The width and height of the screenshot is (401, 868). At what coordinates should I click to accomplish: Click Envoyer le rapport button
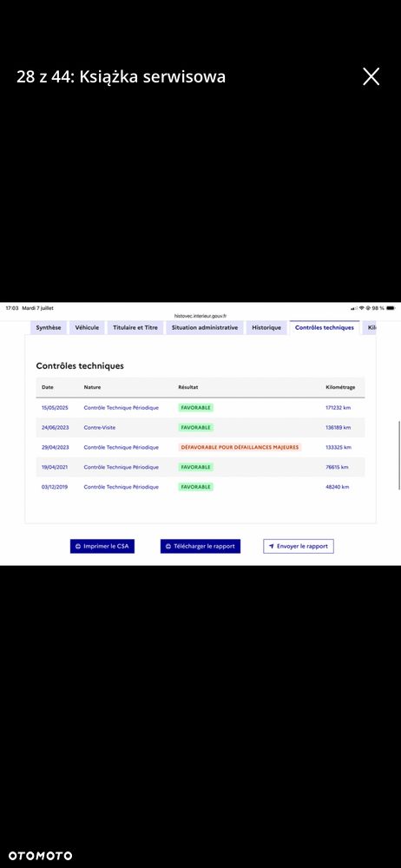[299, 546]
